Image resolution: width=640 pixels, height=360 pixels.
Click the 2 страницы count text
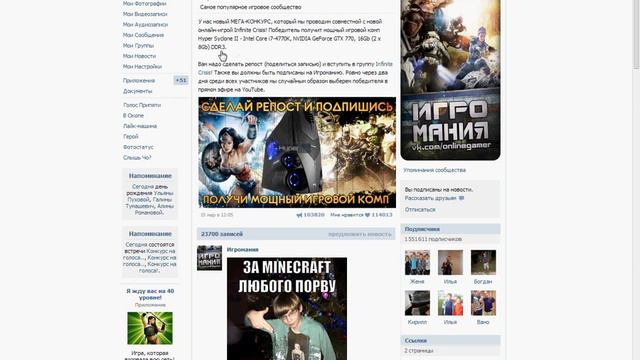coord(419,351)
